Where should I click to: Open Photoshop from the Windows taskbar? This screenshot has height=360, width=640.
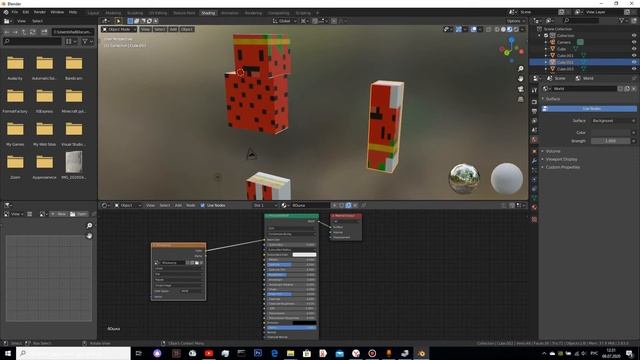pos(258,353)
